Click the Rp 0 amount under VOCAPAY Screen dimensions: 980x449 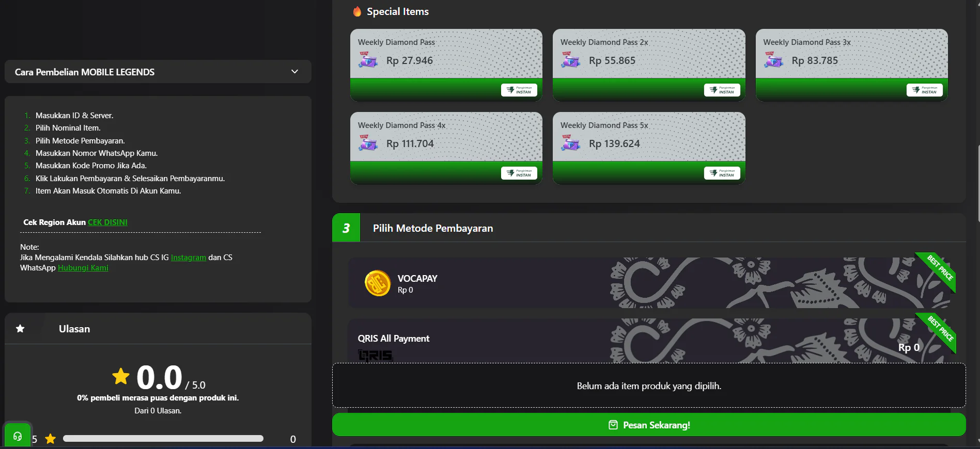[x=405, y=290]
